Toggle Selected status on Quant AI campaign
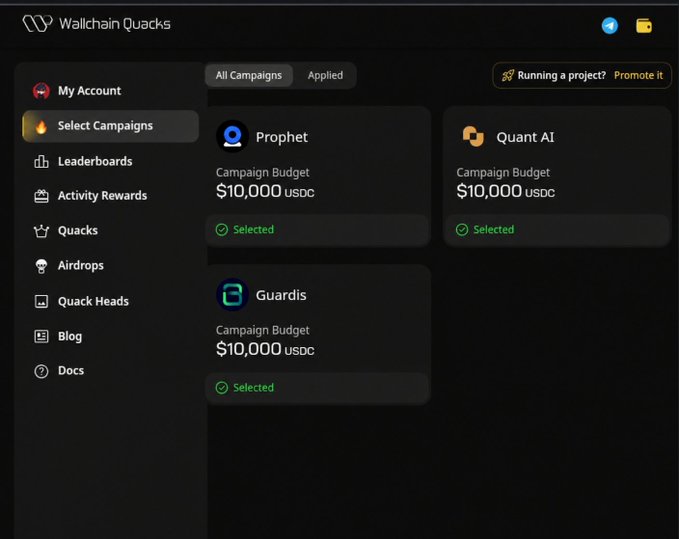 click(x=558, y=229)
